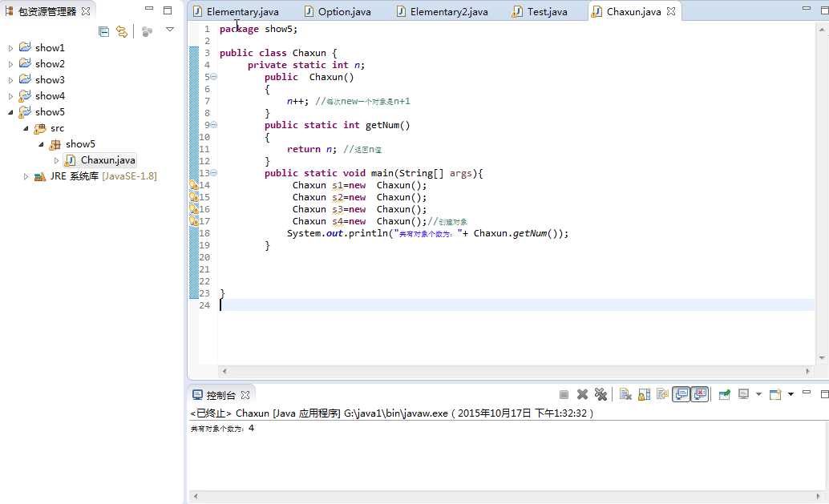
Task: Collapse the src folder node
Action: point(26,128)
